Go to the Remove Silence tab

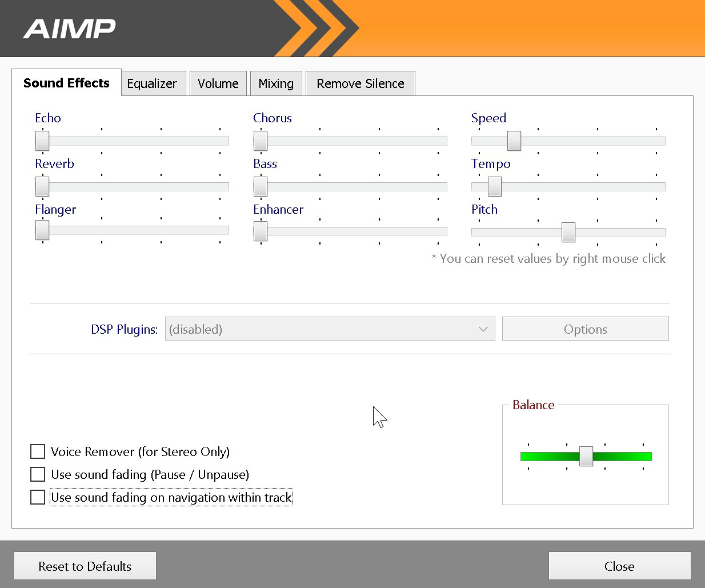coord(360,83)
